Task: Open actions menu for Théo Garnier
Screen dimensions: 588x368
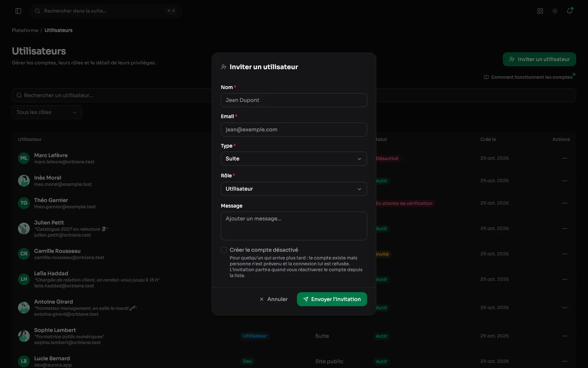Action: tap(565, 203)
